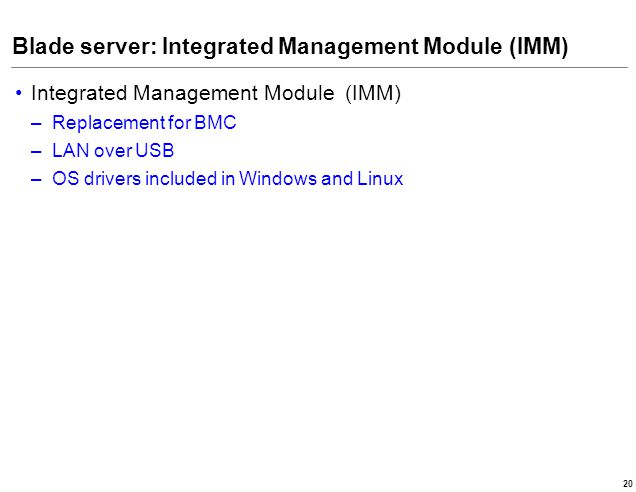The height and width of the screenshot is (492, 636).
Task: Click the word "BMC" in the first sub-bullet
Action: click(215, 122)
